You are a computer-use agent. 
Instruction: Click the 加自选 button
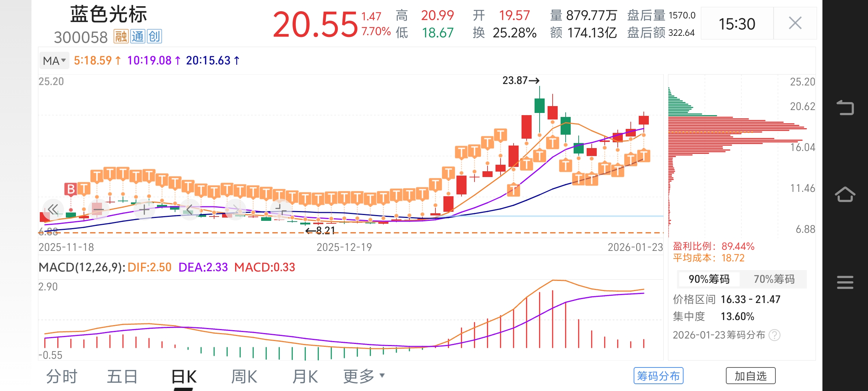coord(750,376)
